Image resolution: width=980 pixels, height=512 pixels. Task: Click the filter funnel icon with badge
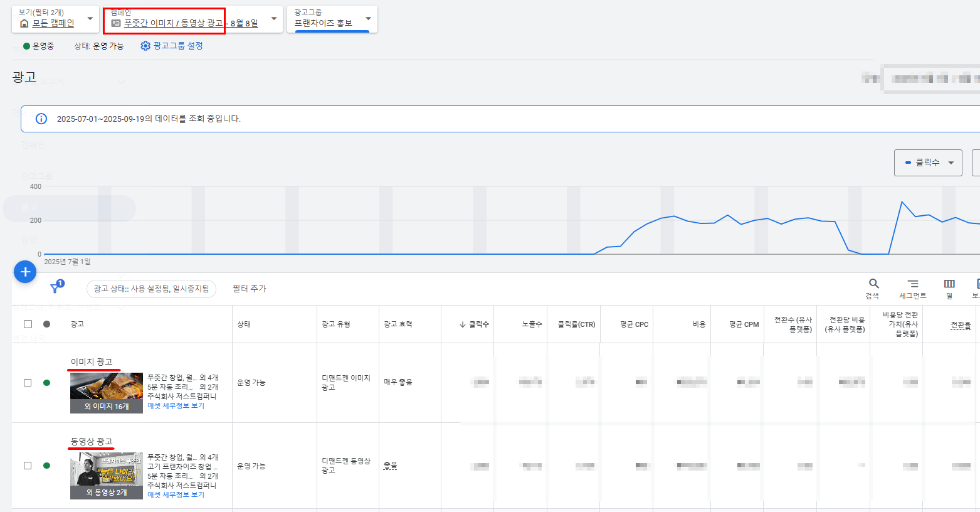56,287
